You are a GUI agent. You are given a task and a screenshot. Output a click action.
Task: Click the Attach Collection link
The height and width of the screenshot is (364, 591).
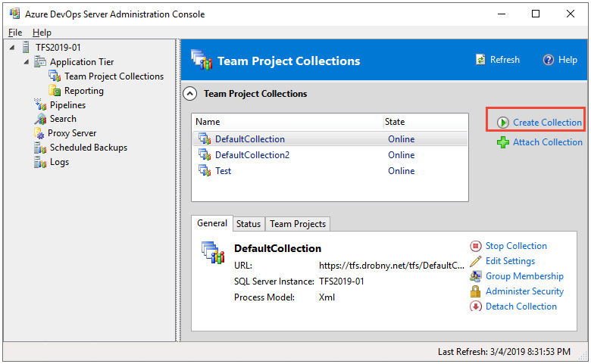pyautogui.click(x=548, y=142)
